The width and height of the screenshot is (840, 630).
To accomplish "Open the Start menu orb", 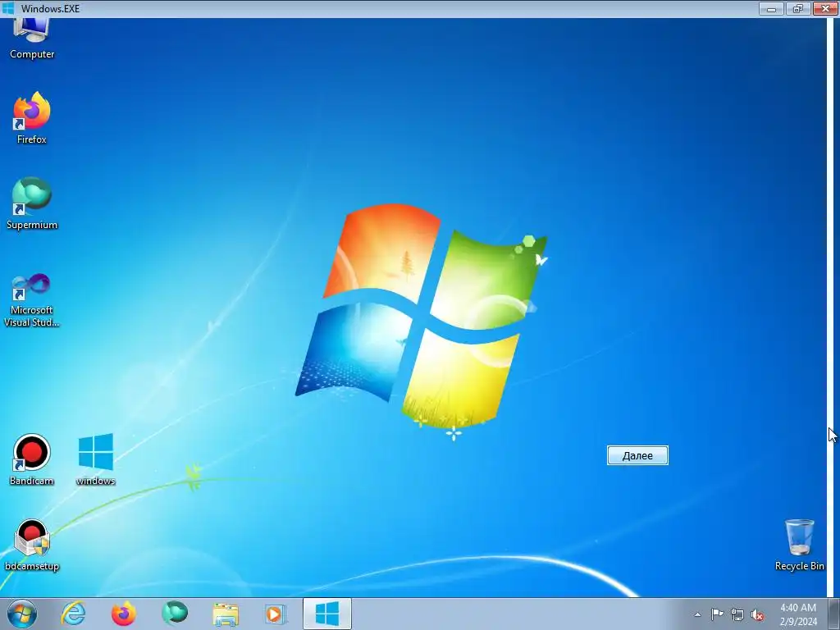I will [22, 614].
